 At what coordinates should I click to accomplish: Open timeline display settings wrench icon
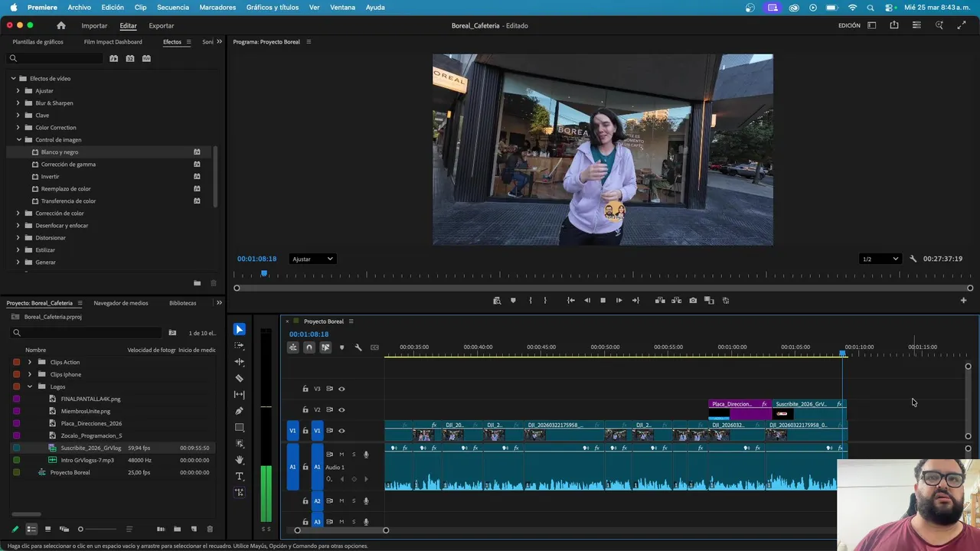point(358,347)
